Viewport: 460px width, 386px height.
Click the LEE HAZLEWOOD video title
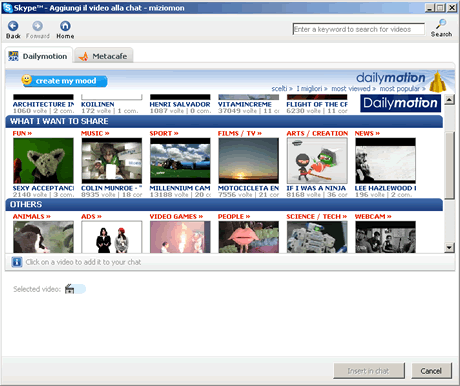pos(385,188)
